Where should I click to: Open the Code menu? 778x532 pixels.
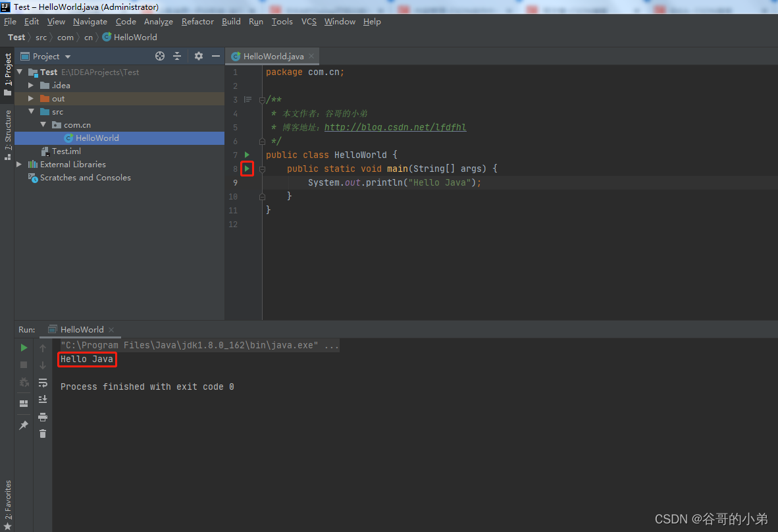tap(126, 21)
